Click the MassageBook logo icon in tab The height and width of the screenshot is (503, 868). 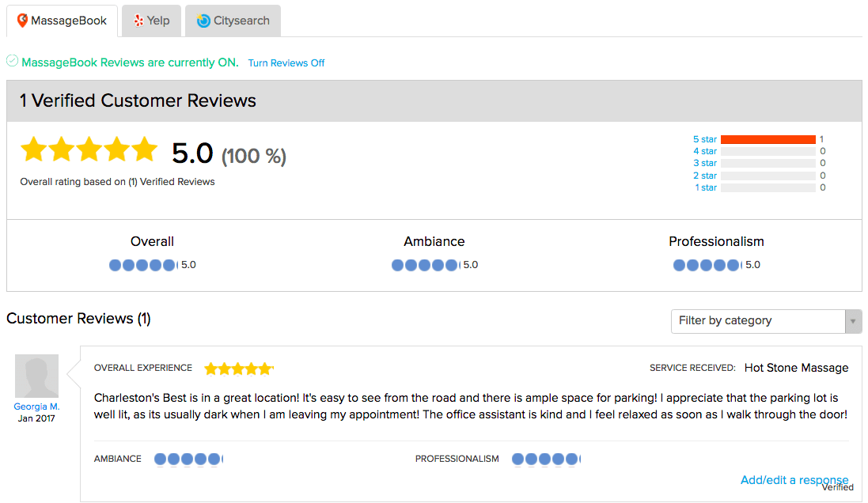pyautogui.click(x=22, y=21)
